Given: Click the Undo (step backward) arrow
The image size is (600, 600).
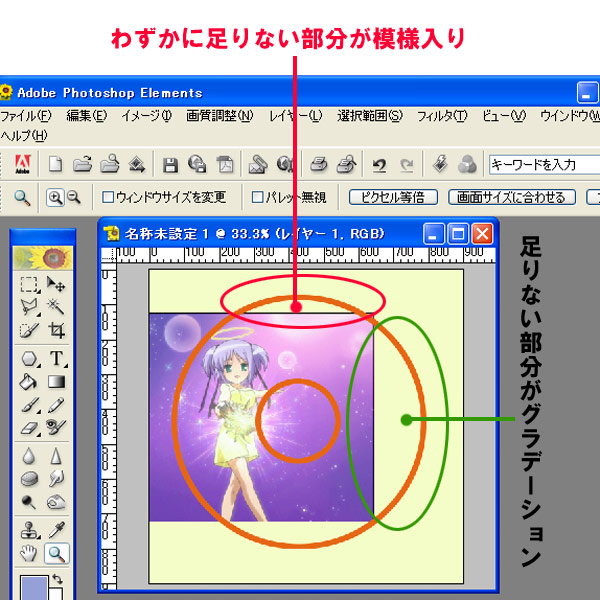Looking at the screenshot, I should [x=379, y=165].
